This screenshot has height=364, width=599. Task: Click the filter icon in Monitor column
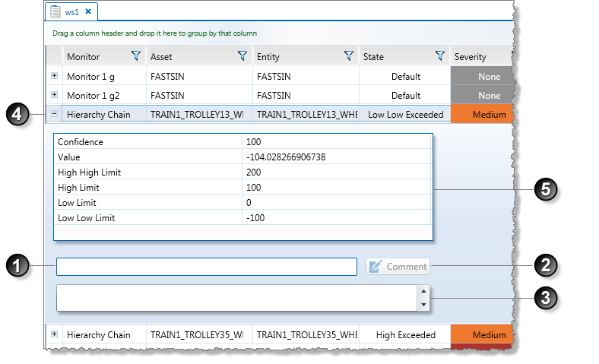tap(135, 56)
